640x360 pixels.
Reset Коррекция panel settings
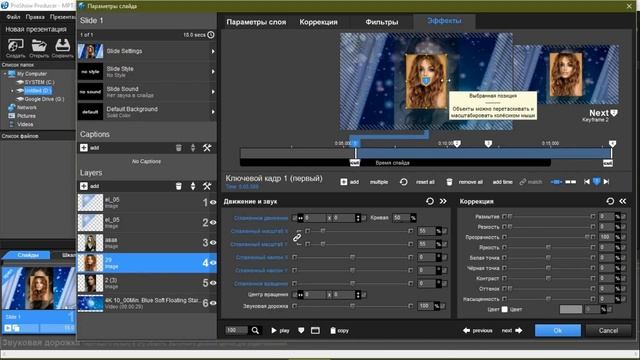point(610,201)
